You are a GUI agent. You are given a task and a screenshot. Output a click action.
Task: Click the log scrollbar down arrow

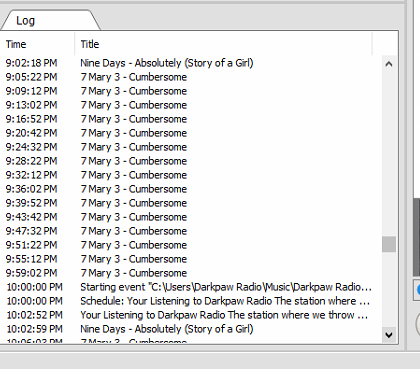389,335
